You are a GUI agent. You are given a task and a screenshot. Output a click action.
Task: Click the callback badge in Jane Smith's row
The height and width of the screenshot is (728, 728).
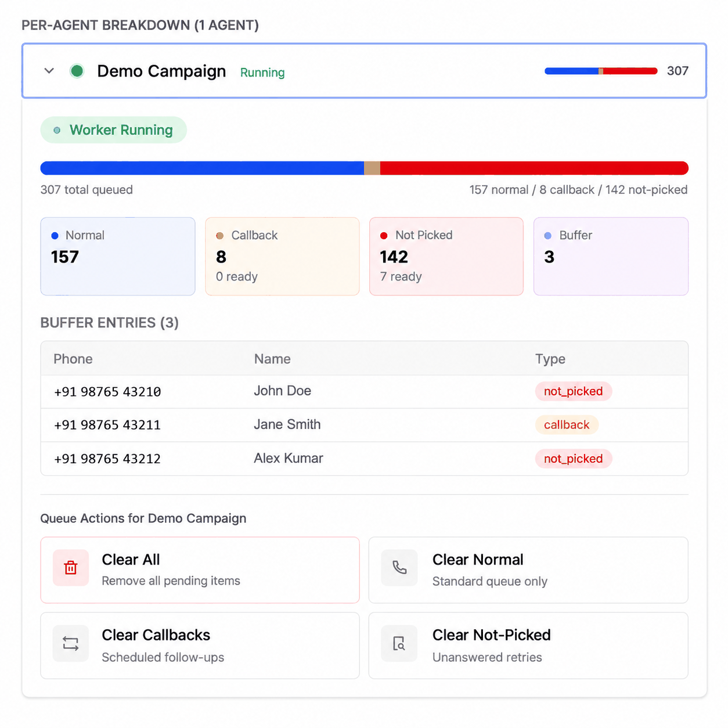(x=567, y=425)
